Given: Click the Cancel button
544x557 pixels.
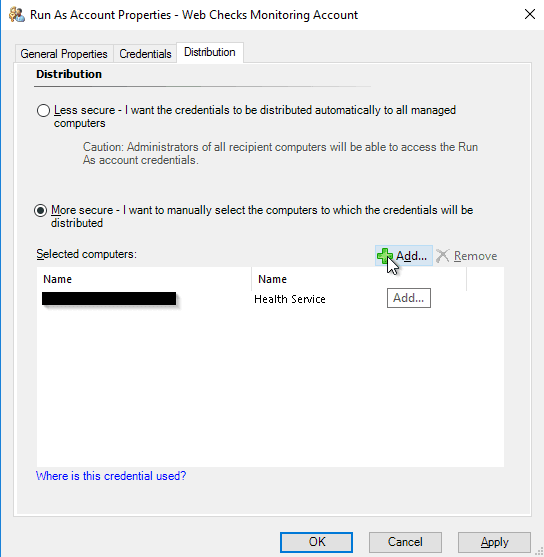Looking at the screenshot, I should coord(405,542).
